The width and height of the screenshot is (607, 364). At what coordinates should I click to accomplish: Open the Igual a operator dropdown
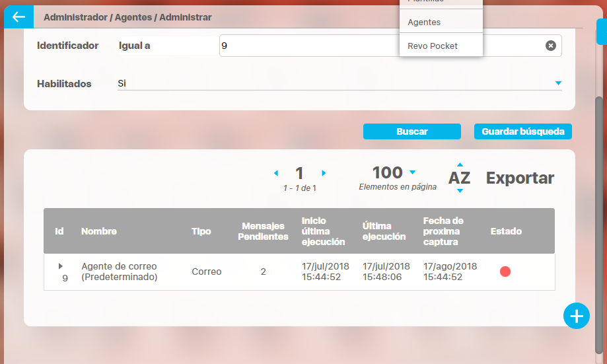tap(168, 46)
